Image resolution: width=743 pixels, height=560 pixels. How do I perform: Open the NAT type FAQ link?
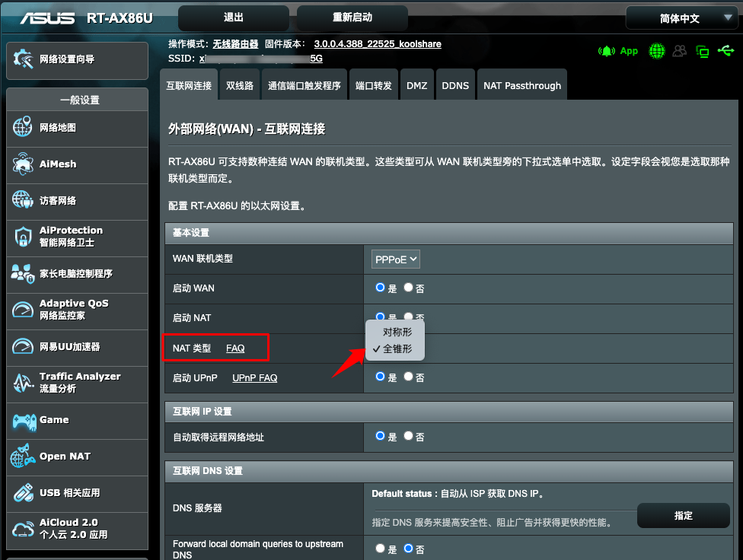235,348
